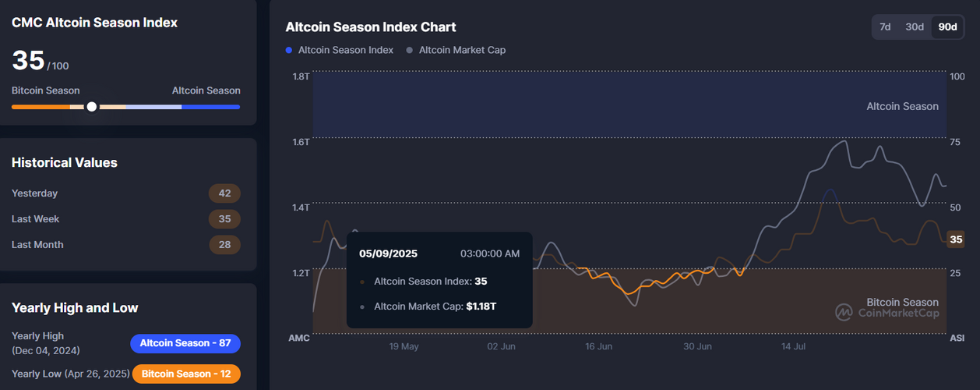Click the Yesterday value badge showing 42
The width and height of the screenshot is (980, 390).
tap(224, 193)
